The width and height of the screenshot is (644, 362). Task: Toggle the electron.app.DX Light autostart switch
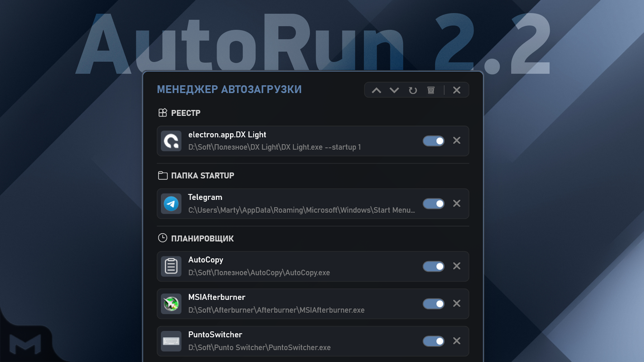(434, 141)
